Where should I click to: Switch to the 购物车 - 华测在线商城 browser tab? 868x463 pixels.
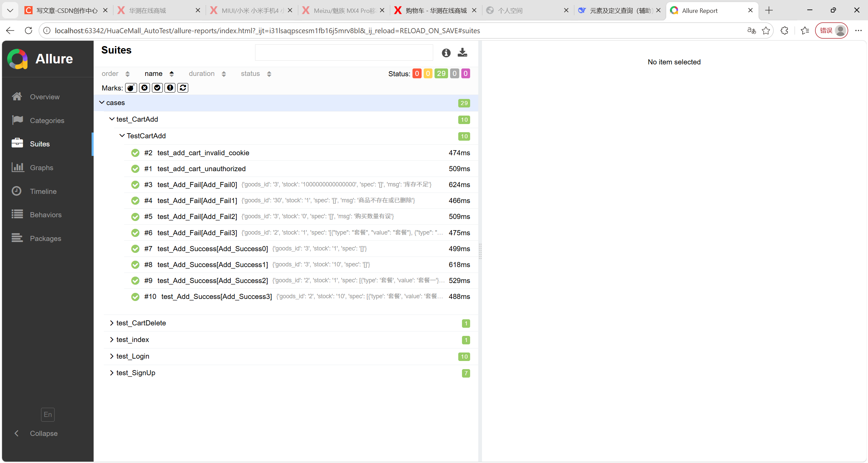436,11
